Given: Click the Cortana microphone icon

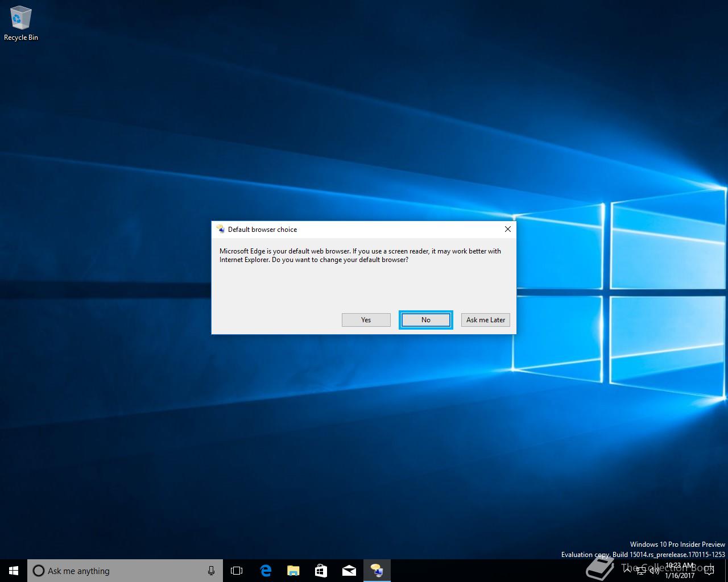Looking at the screenshot, I should [x=211, y=571].
